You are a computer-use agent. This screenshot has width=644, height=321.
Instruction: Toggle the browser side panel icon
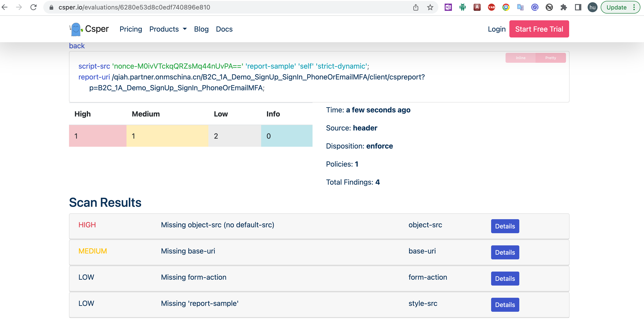click(578, 7)
